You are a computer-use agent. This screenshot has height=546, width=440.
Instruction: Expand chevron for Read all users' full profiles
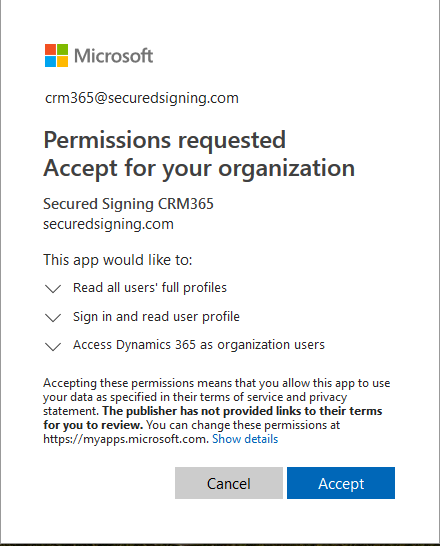[x=53, y=289]
